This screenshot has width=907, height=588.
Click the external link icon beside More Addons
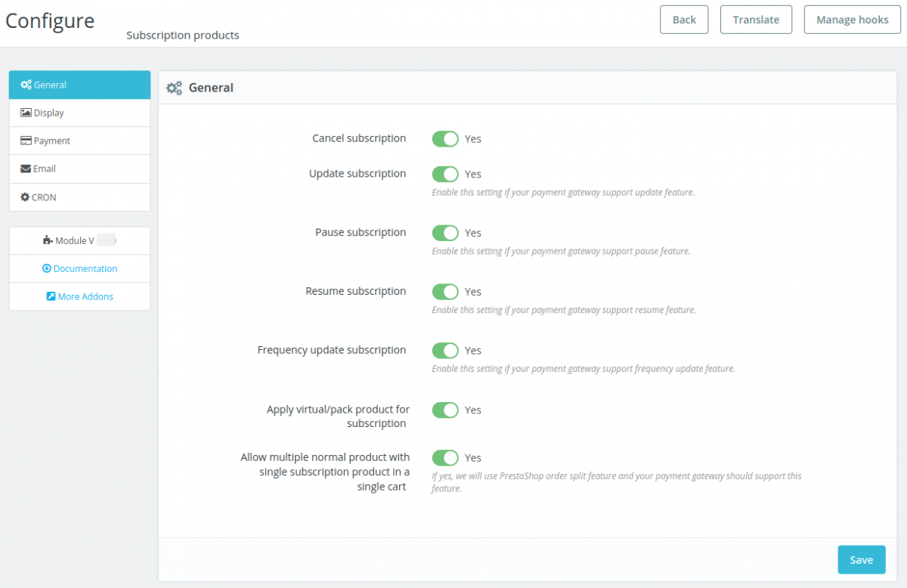click(x=51, y=296)
